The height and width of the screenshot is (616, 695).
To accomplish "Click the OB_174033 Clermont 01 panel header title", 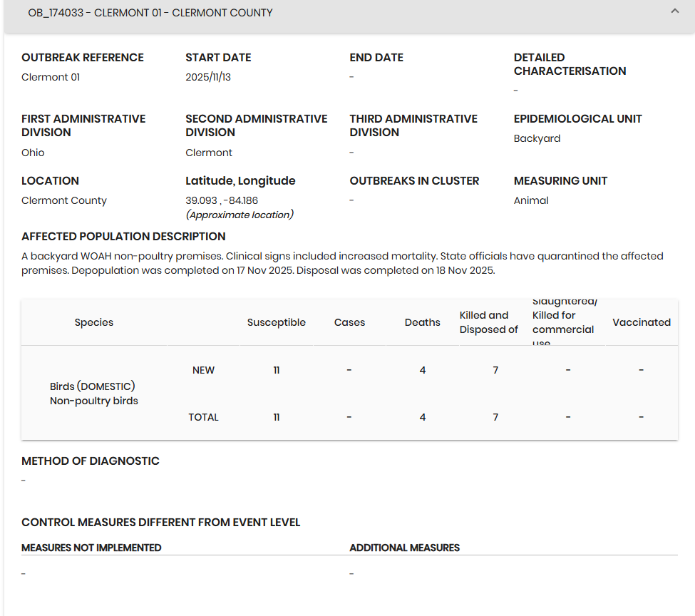I will click(x=150, y=13).
